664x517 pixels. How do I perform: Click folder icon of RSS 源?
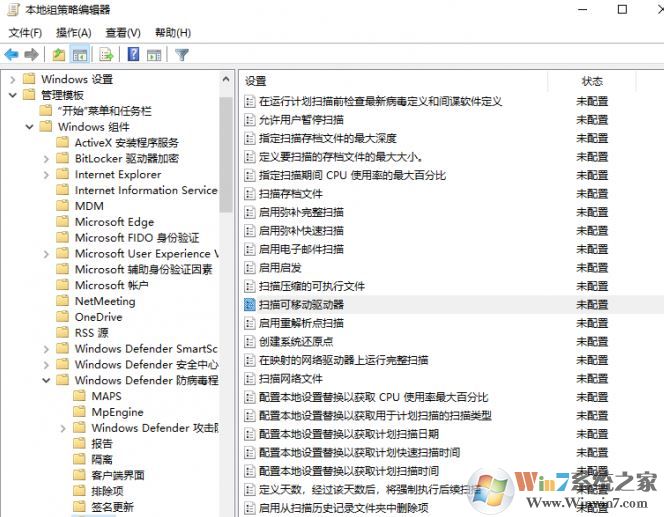[x=62, y=332]
